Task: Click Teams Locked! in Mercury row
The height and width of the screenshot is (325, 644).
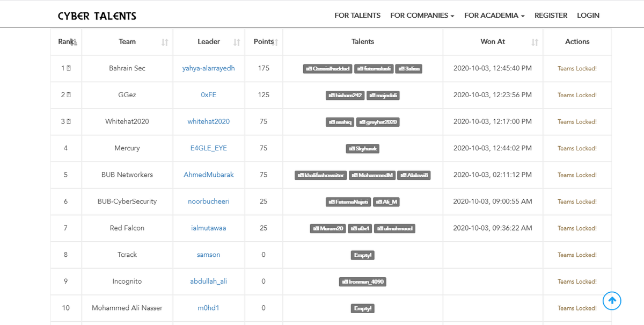Action: point(577,148)
